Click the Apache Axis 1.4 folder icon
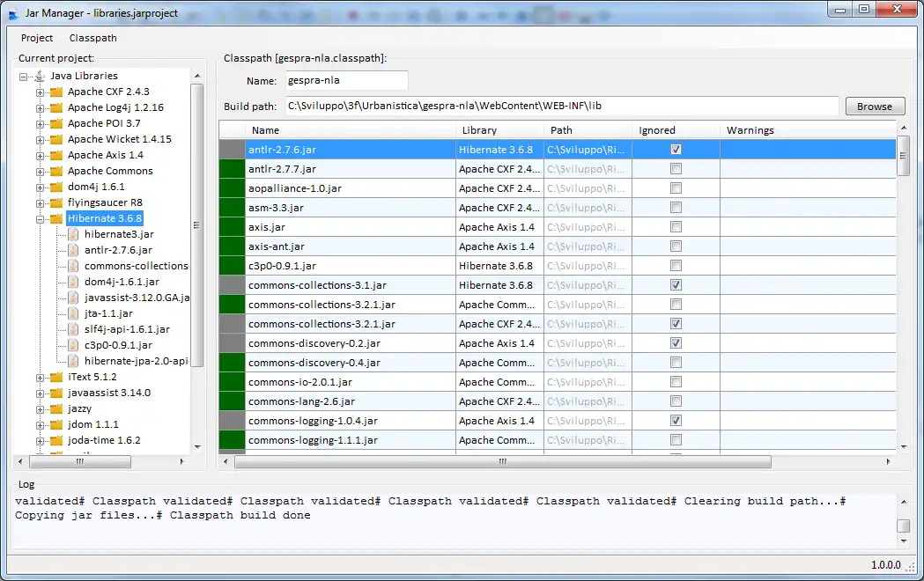 56,156
